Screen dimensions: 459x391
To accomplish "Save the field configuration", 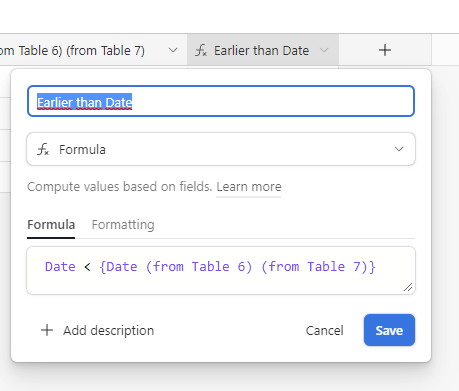I will coord(389,330).
